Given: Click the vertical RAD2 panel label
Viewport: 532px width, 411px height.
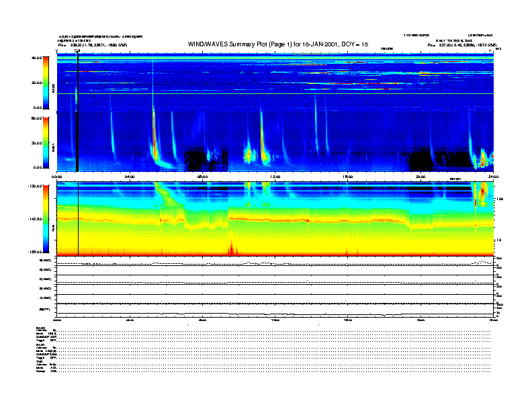Looking at the screenshot, I should point(53,88).
